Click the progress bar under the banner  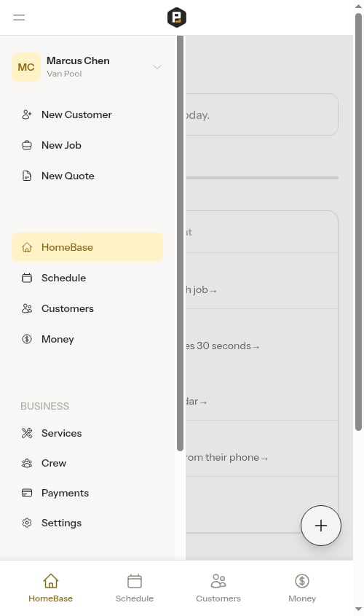tap(262, 178)
